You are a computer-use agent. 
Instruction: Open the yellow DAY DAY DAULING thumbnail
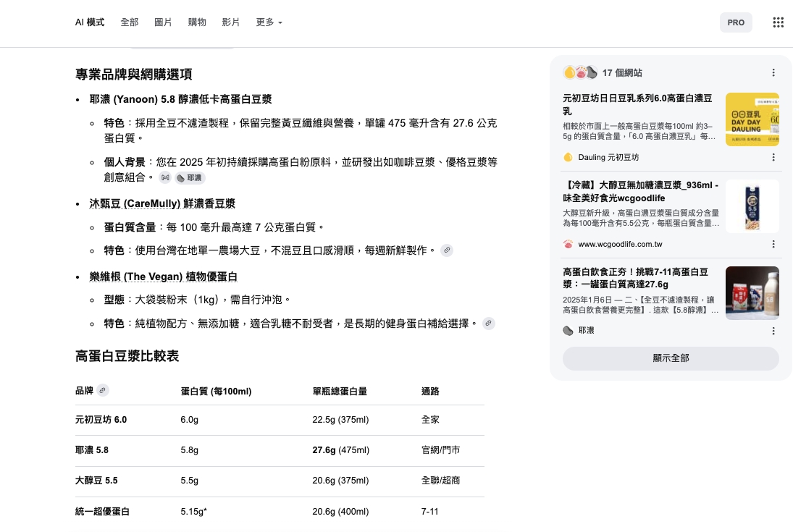[752, 119]
